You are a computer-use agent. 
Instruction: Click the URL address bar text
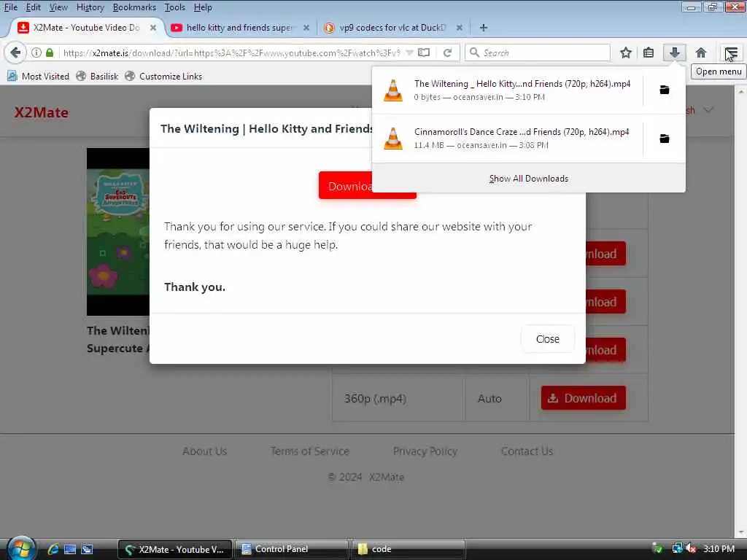(x=231, y=52)
